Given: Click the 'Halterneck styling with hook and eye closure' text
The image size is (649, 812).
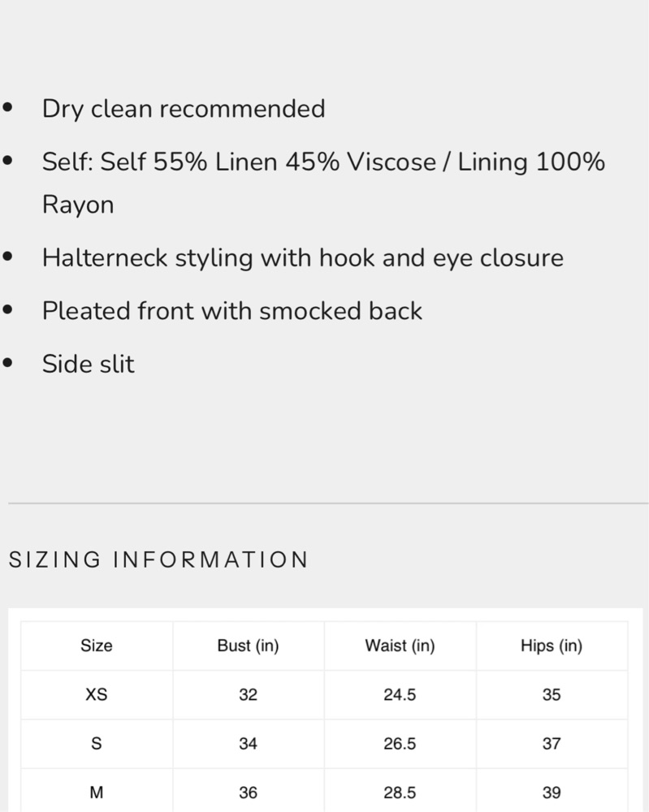Looking at the screenshot, I should 302,258.
